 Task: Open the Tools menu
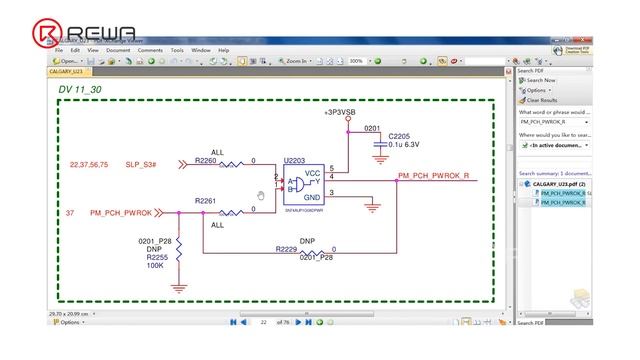177,50
